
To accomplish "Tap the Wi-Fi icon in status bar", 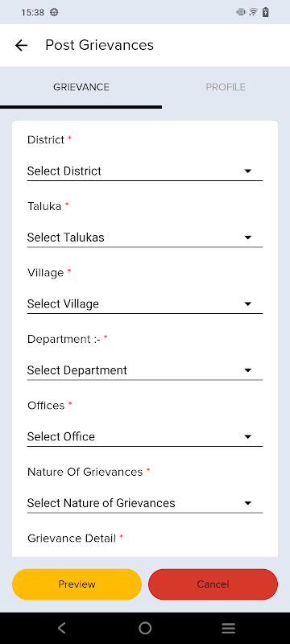I will (254, 12).
